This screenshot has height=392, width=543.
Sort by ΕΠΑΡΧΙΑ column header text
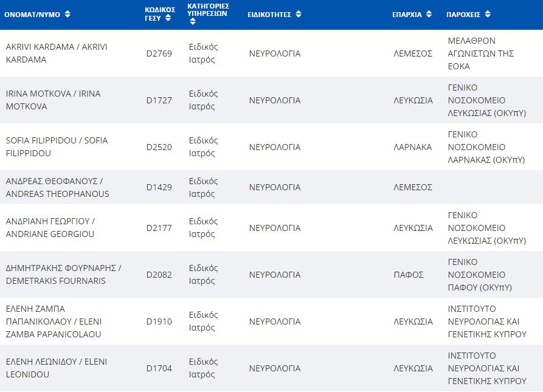click(407, 14)
